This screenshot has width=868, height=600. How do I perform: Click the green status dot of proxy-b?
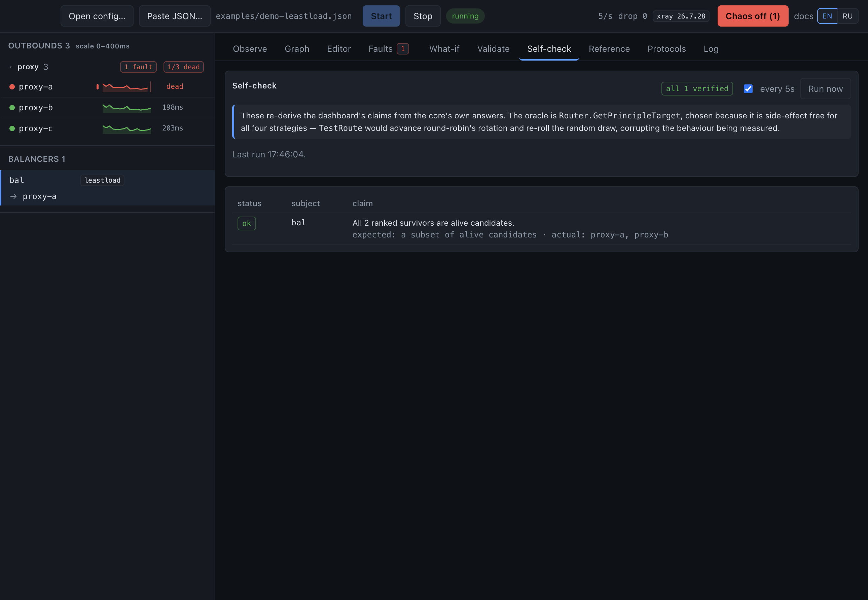click(12, 108)
